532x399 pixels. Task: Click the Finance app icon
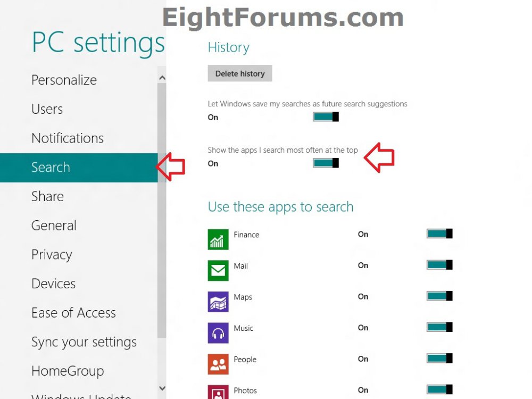point(218,239)
